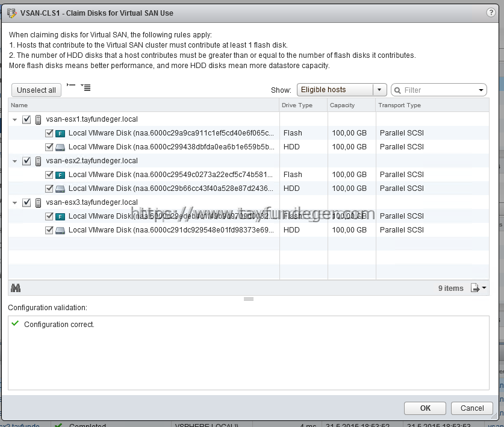Collapse the vsan-esx3 host tree node

(15, 202)
